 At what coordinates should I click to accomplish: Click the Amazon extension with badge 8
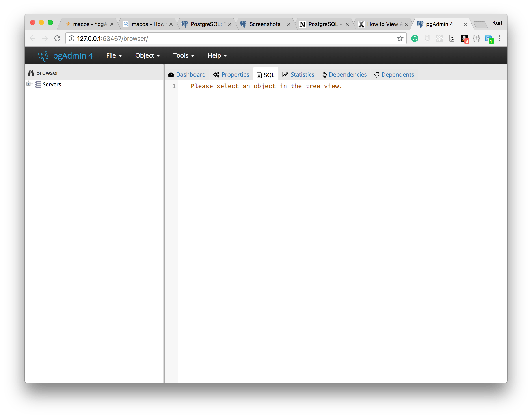coord(464,38)
